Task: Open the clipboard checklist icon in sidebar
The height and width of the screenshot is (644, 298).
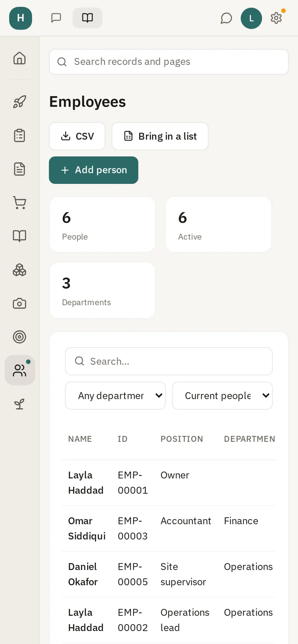Action: tap(19, 135)
